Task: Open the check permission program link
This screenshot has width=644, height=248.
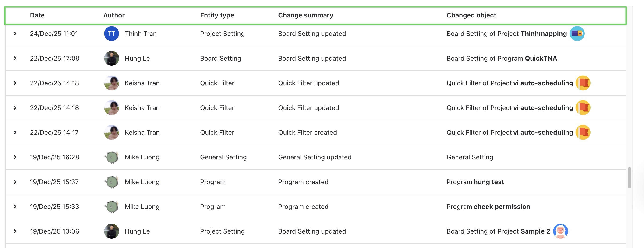Action: [x=502, y=206]
